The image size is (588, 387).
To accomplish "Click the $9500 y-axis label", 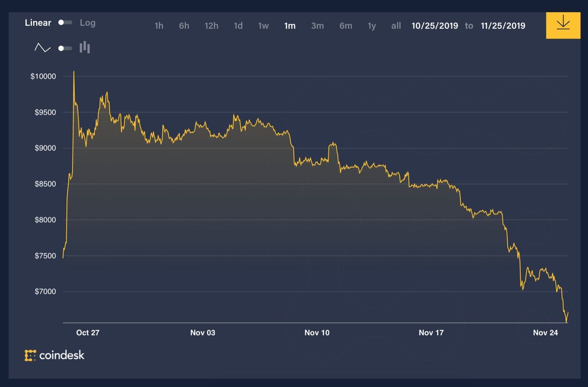I will point(45,112).
